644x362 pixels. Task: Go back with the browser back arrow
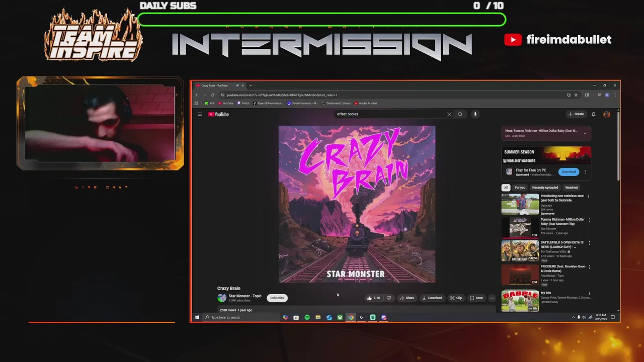[x=197, y=95]
